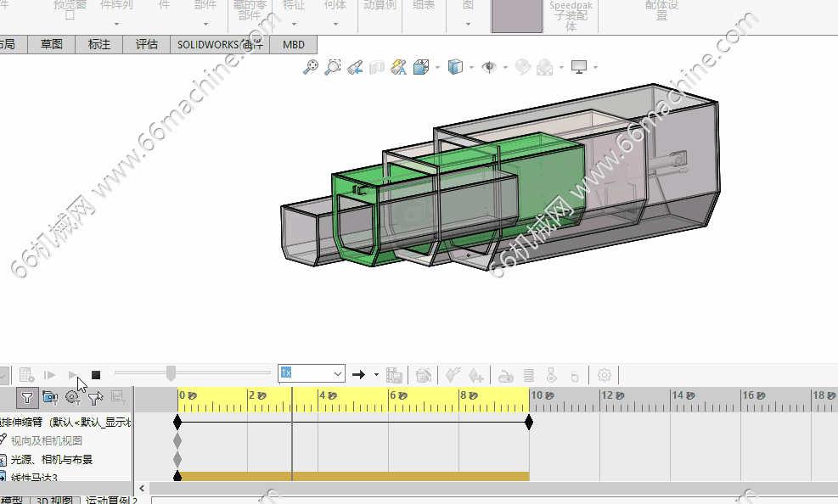The width and height of the screenshot is (838, 504).
Task: Click the animation playback position slider
Action: 171,373
